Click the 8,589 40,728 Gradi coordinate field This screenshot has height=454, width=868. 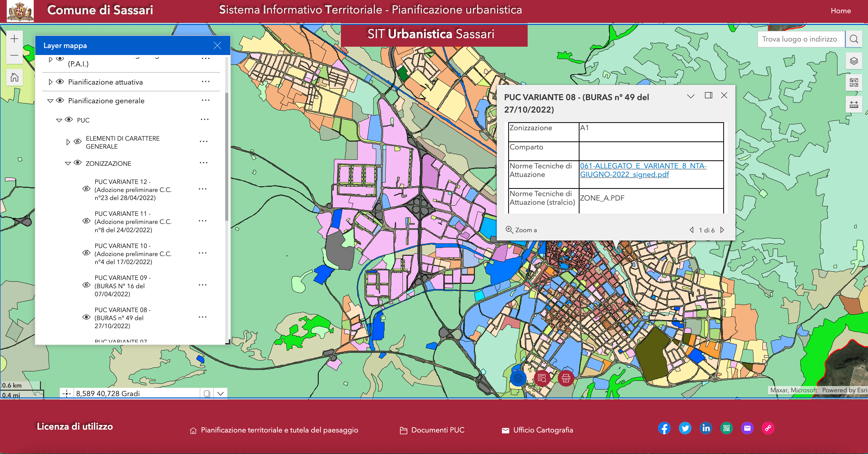[136, 393]
